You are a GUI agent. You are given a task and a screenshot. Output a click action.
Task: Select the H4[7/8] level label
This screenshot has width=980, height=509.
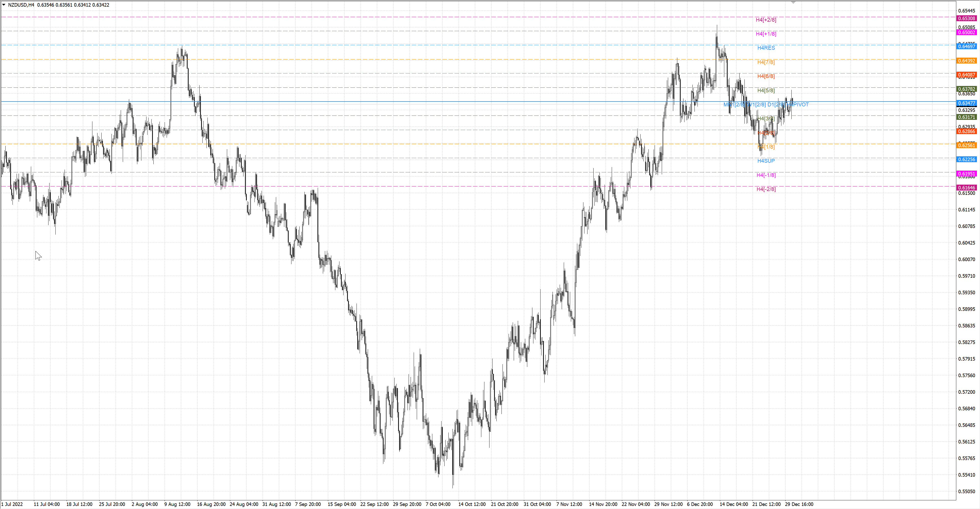(766, 62)
